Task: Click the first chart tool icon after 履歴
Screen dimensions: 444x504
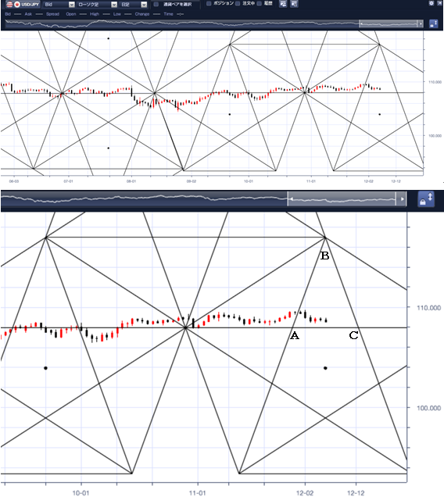Action: (283, 4)
